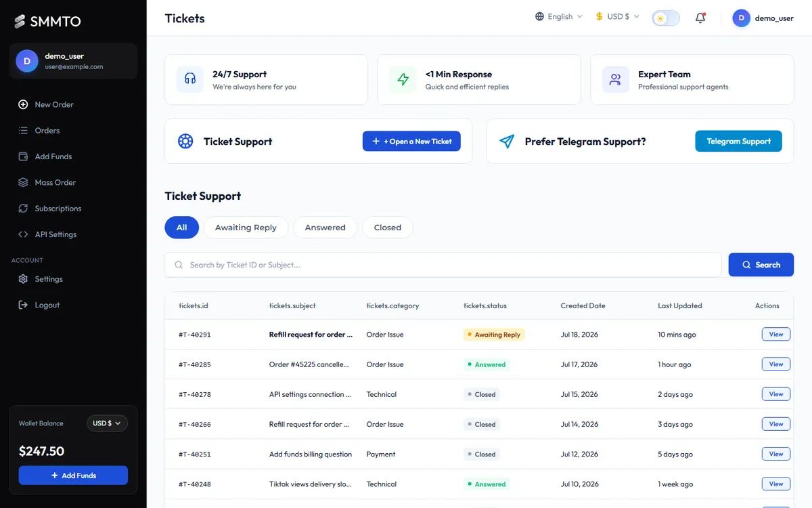
Task: Click the ticket ID or subject search field
Action: (x=443, y=265)
